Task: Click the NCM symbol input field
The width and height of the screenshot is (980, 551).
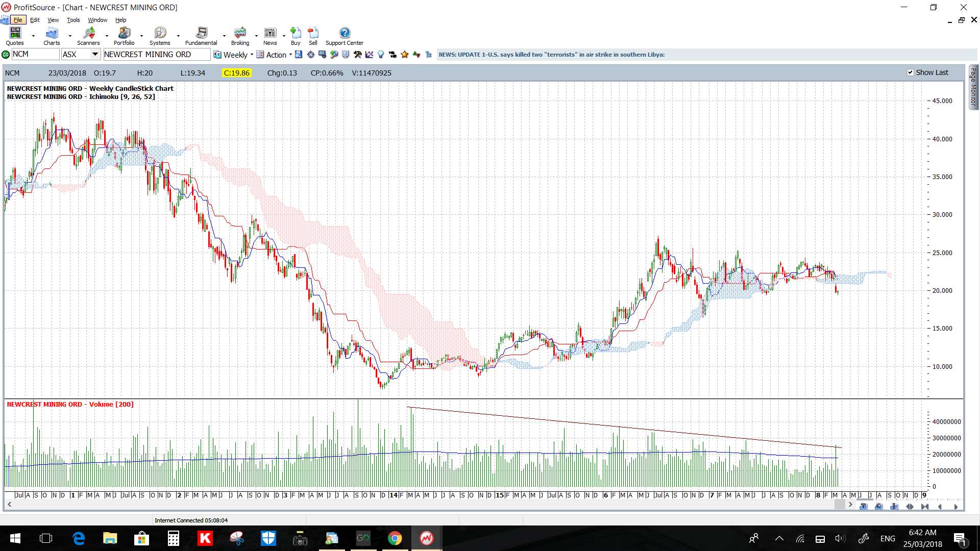Action: pyautogui.click(x=35, y=54)
